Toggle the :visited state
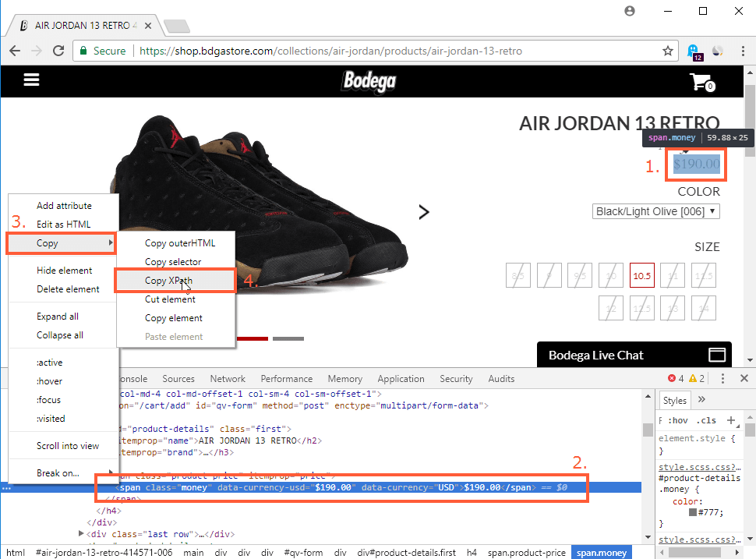Screen dimensions: 756x559 [64, 418]
